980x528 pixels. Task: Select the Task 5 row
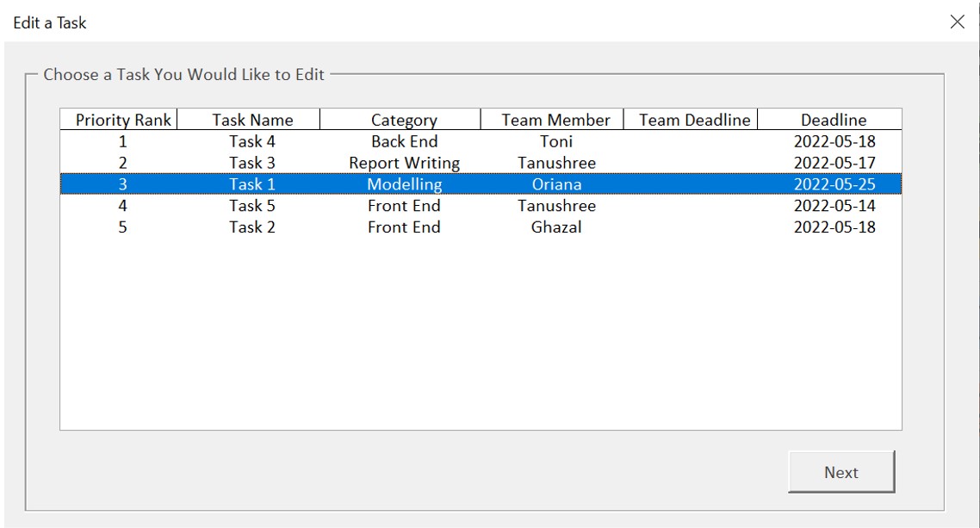coord(251,205)
